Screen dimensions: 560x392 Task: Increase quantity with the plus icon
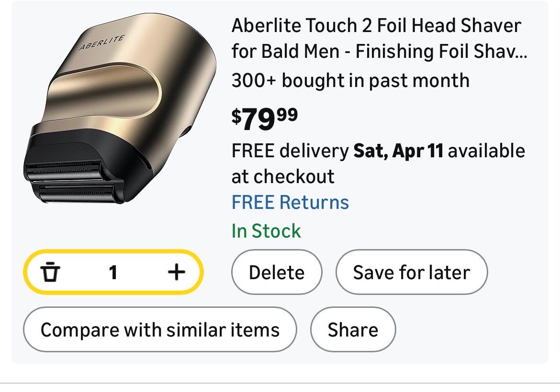pyautogui.click(x=176, y=272)
